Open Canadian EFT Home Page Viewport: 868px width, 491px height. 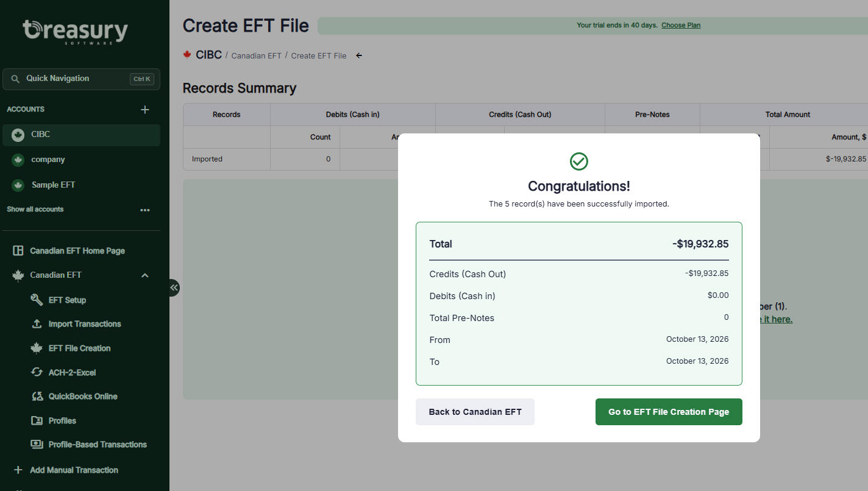tap(68, 251)
